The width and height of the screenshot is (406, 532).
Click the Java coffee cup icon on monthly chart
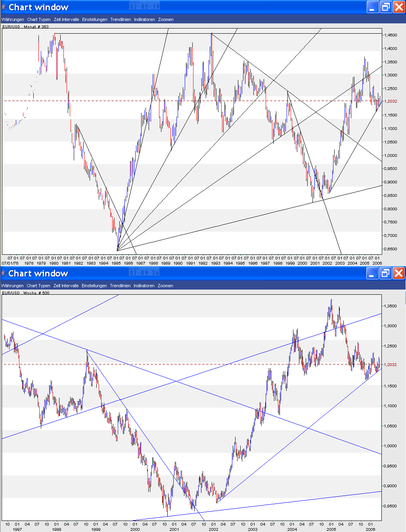click(x=4, y=6)
